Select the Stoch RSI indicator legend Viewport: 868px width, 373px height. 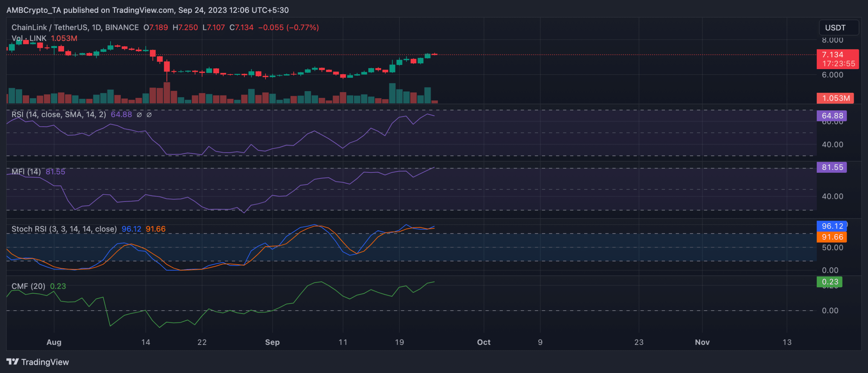point(64,229)
